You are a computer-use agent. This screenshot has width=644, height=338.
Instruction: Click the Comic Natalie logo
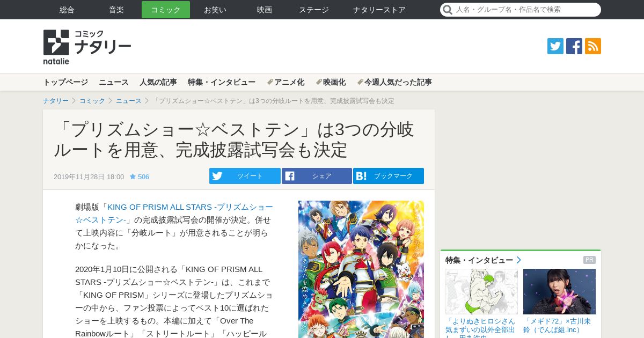pyautogui.click(x=87, y=47)
